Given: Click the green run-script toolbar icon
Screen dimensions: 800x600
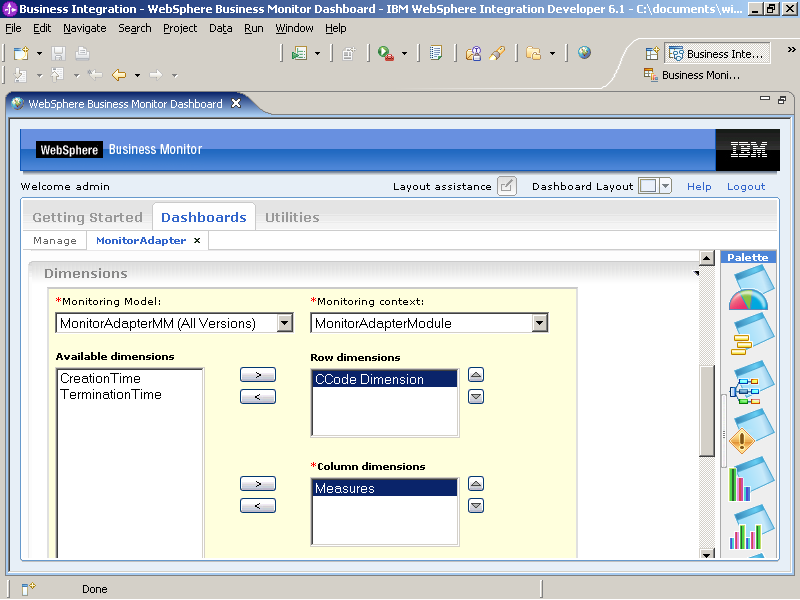Looking at the screenshot, I should pos(299,53).
